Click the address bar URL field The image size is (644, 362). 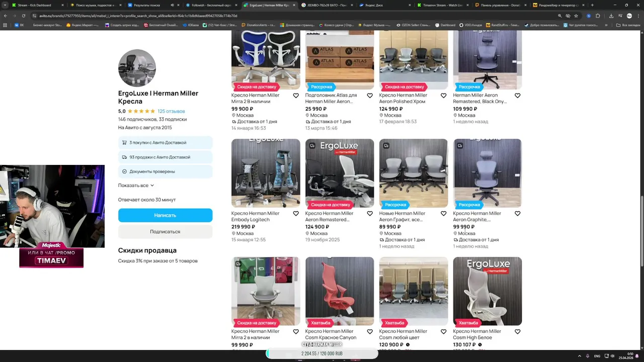(292, 16)
